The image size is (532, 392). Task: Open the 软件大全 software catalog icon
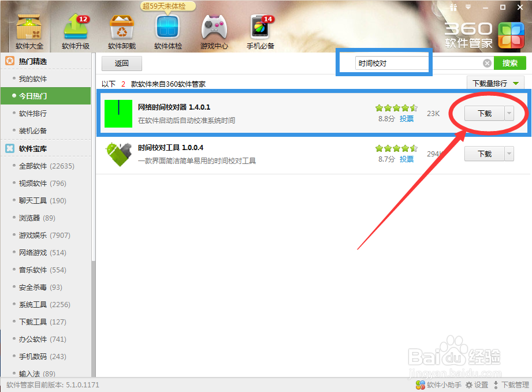[29, 32]
